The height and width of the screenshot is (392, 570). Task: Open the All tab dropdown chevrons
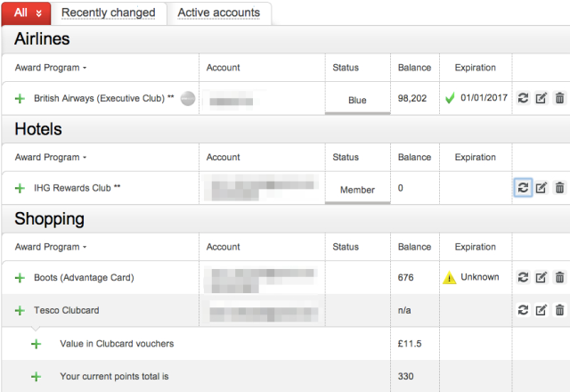[38, 13]
